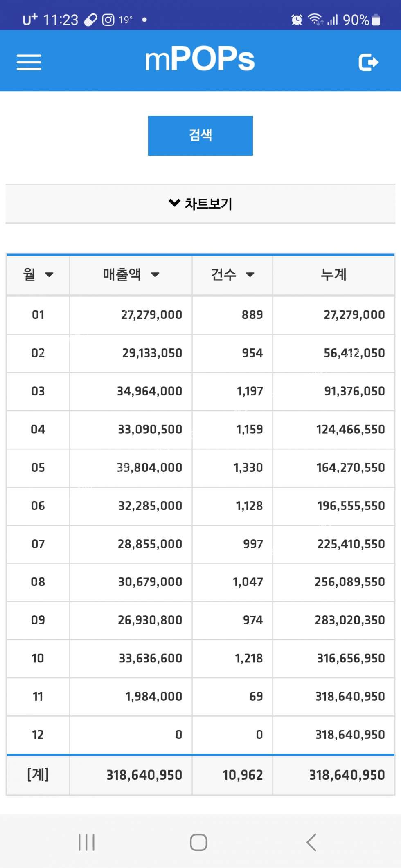Screen dimensions: 401x868
Task: Tap the battery status icon
Action: [x=376, y=20]
